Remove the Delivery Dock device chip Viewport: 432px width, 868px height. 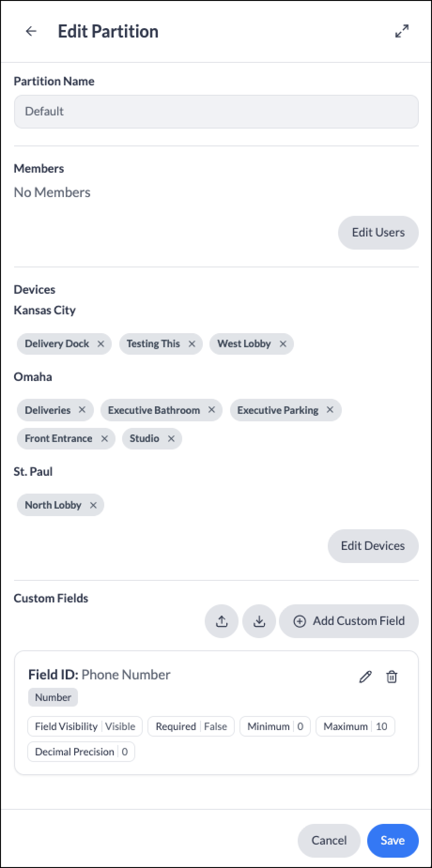(x=101, y=344)
